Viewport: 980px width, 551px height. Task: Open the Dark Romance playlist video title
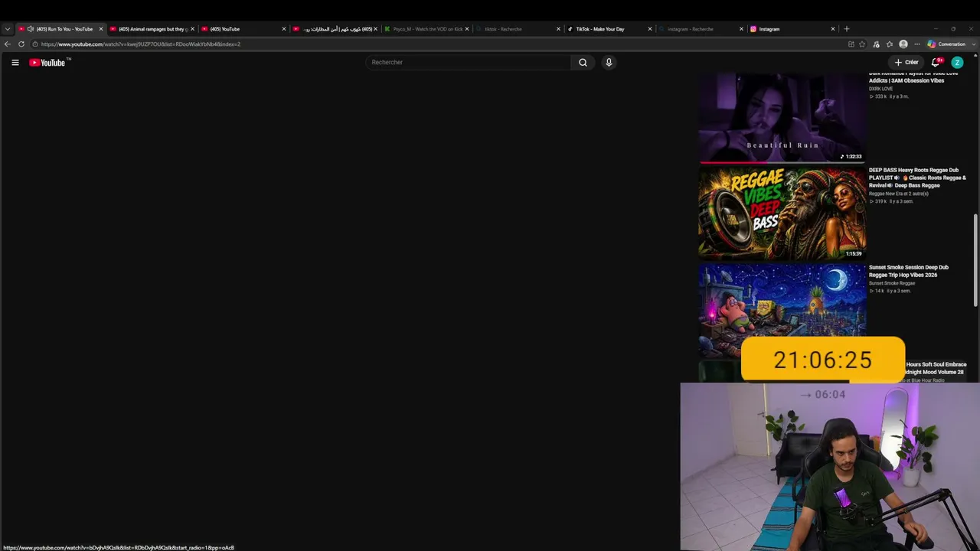(x=913, y=77)
